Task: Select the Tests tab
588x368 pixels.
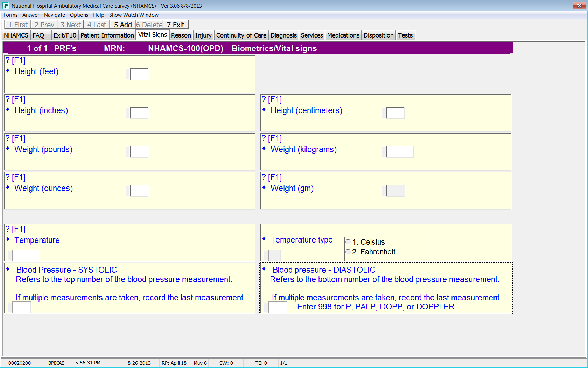Action: click(x=405, y=35)
